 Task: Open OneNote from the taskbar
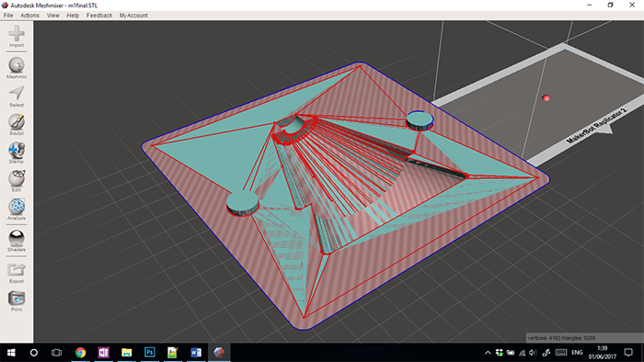click(103, 353)
